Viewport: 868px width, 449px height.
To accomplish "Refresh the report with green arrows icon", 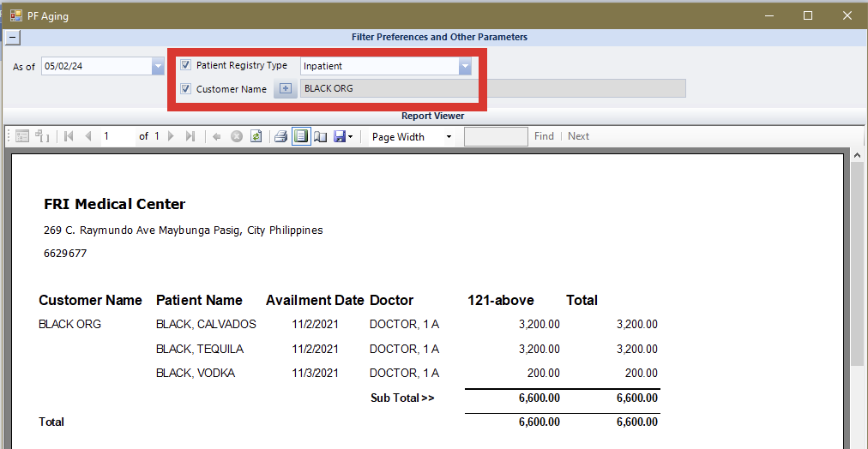I will [x=256, y=136].
